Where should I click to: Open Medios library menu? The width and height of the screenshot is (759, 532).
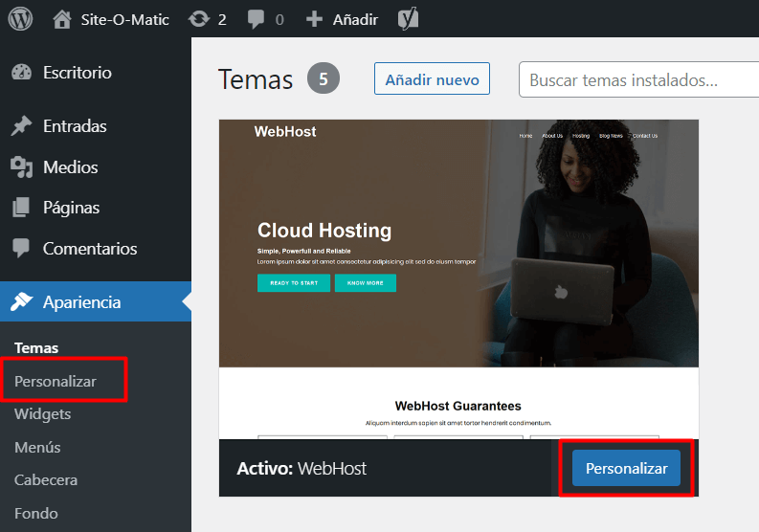click(x=71, y=167)
